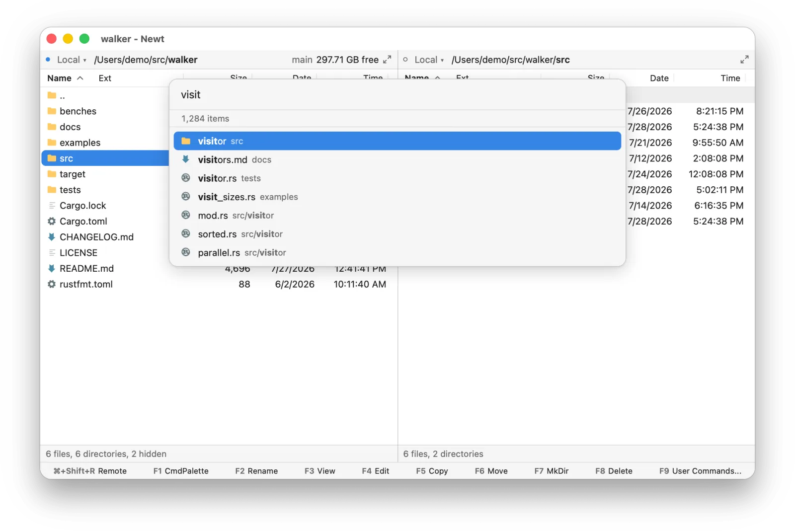Screen dimensions: 795x532
Task: Click F1 CmdPalette button
Action: pos(181,471)
